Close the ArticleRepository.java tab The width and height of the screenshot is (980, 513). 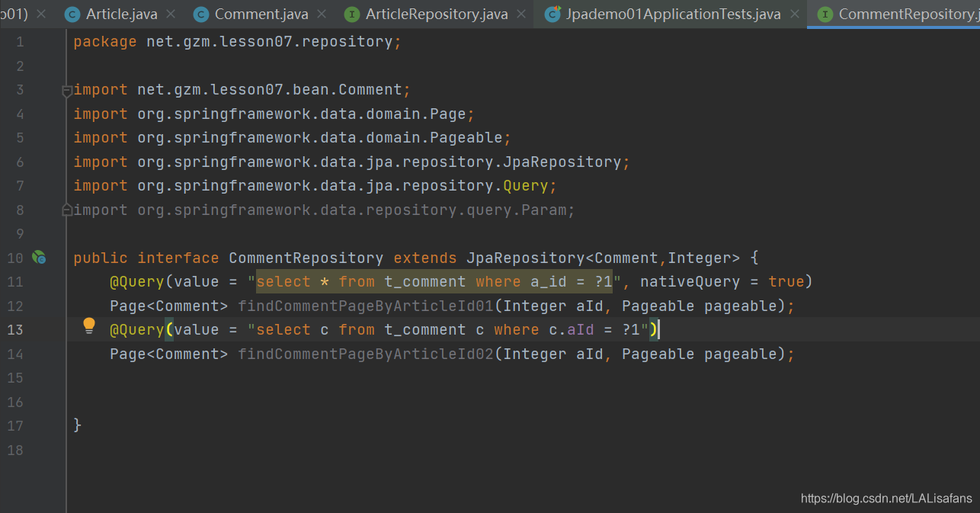click(522, 14)
